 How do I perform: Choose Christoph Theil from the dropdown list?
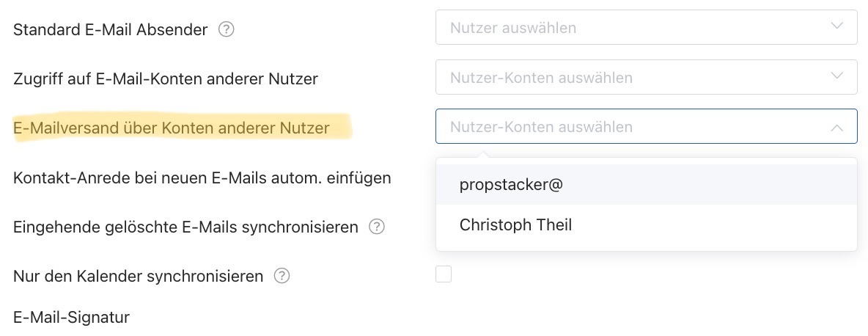pos(646,224)
